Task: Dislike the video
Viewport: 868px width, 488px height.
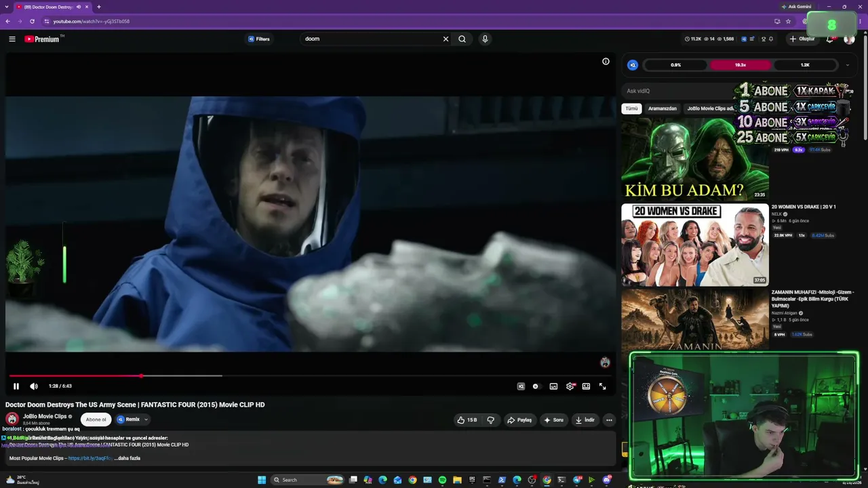Action: (491, 420)
